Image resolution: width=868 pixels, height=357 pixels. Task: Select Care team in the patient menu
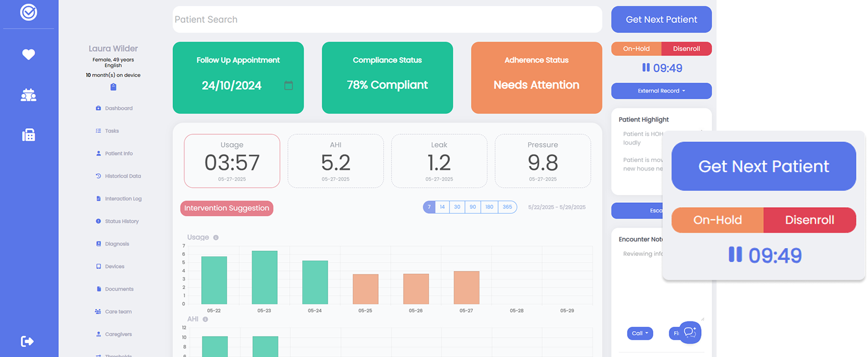pyautogui.click(x=117, y=312)
